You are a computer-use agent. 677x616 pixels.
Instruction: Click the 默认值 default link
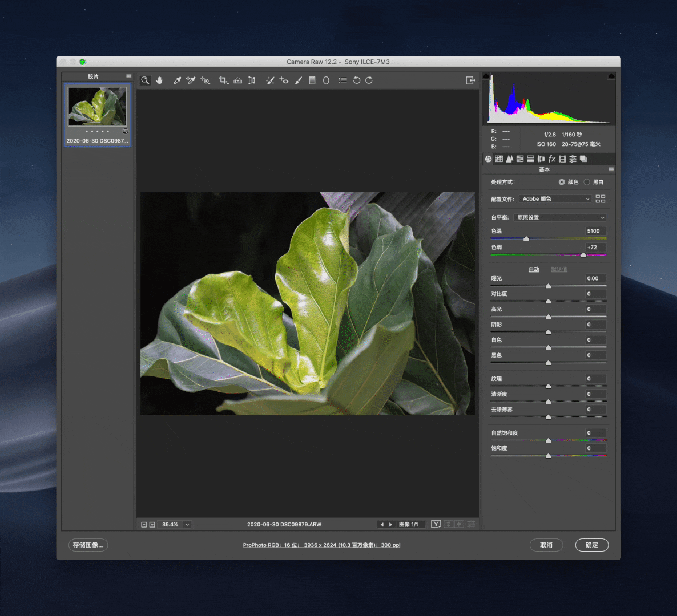coord(559,269)
